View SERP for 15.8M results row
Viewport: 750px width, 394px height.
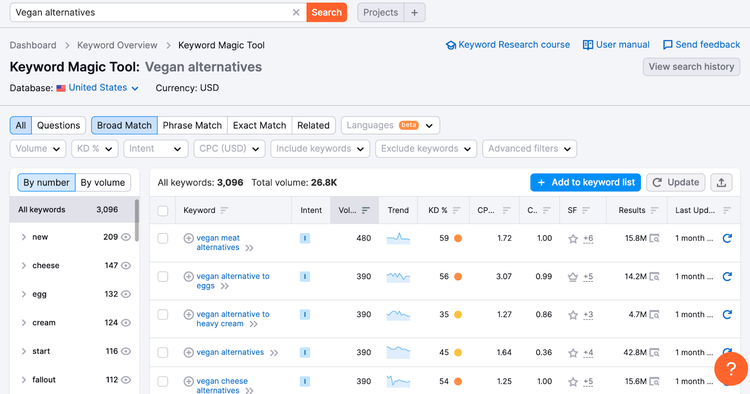[x=654, y=238]
